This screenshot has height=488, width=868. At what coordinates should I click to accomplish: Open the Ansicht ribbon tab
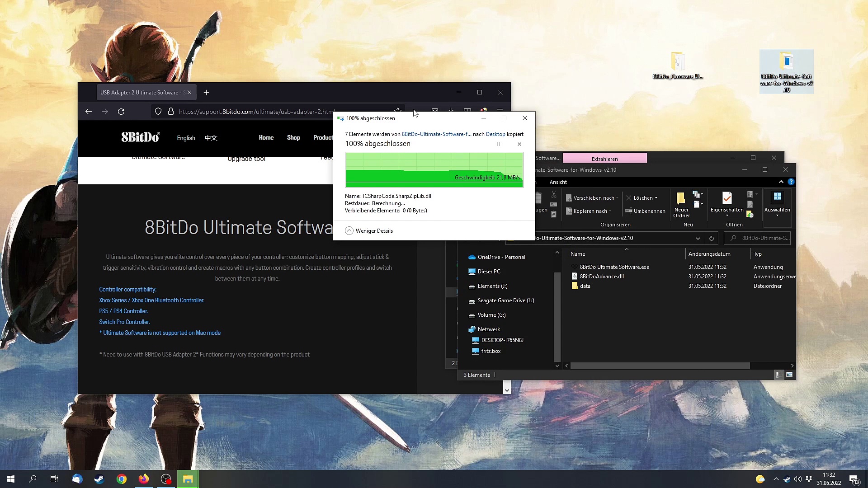(558, 182)
